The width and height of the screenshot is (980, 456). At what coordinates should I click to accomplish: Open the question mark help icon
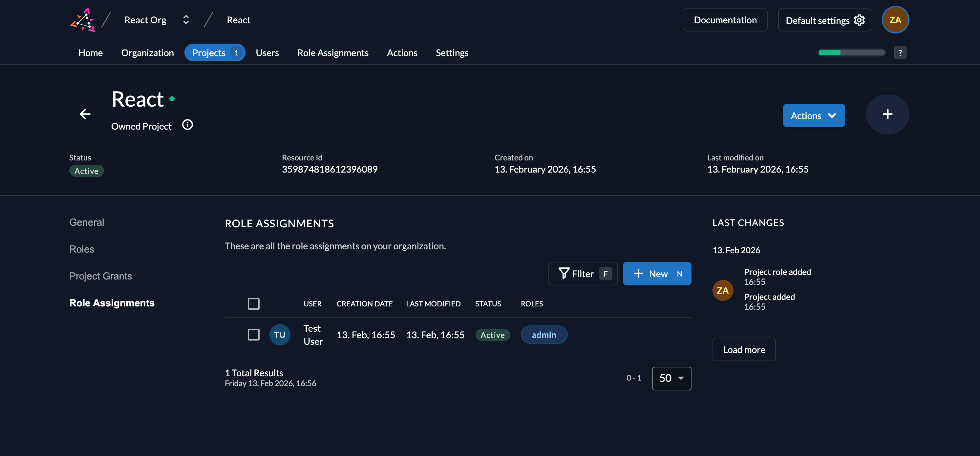tap(900, 52)
